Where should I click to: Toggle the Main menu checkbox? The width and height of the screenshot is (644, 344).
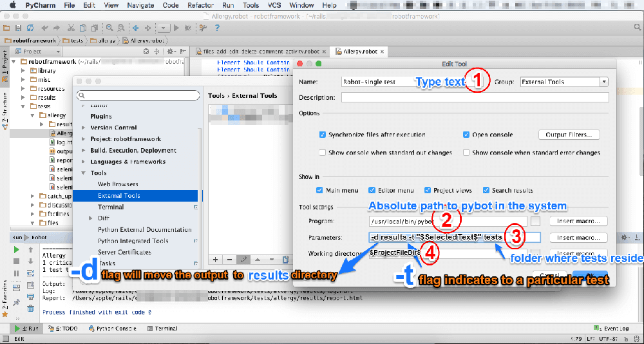(319, 190)
